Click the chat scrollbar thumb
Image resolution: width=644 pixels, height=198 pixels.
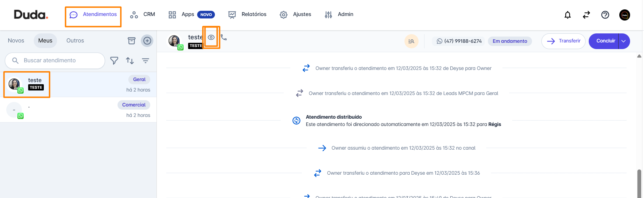click(639, 183)
